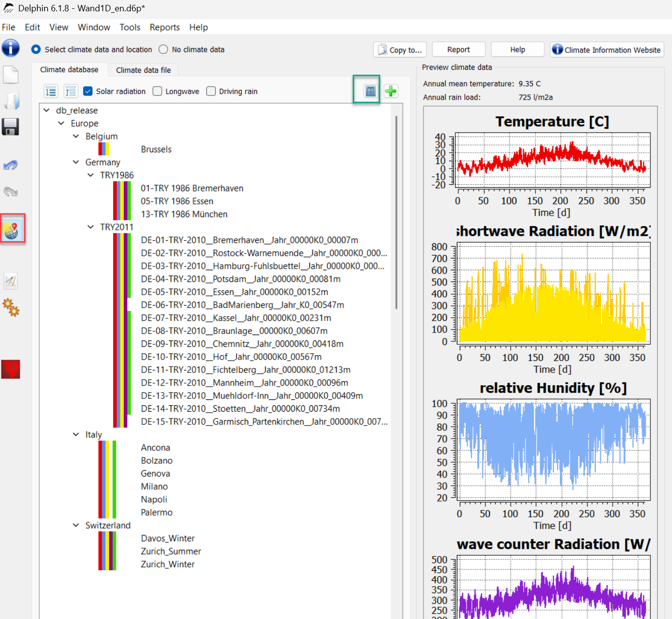This screenshot has width=672, height=619.
Task: Click the Report button
Action: coord(459,50)
